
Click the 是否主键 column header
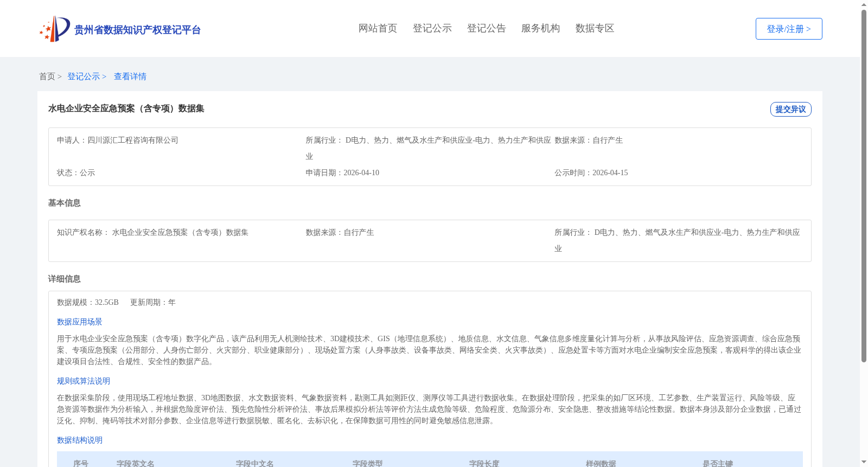pyautogui.click(x=718, y=463)
